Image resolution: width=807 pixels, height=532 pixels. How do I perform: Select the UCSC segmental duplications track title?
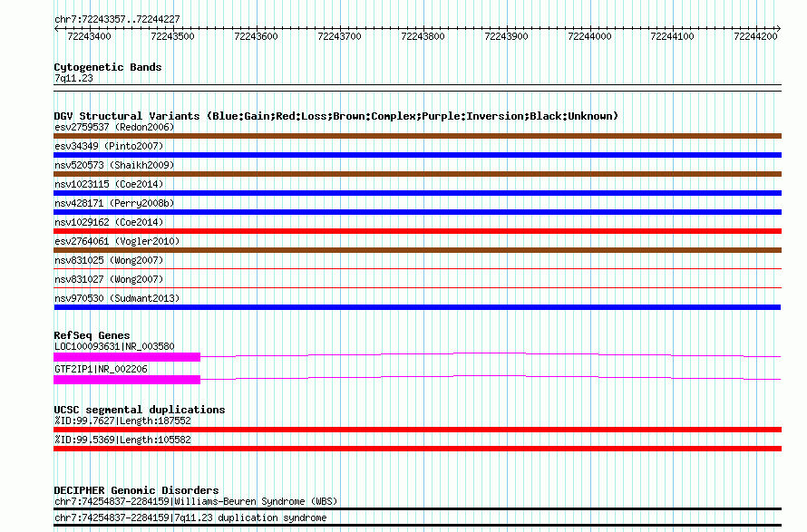coord(140,410)
